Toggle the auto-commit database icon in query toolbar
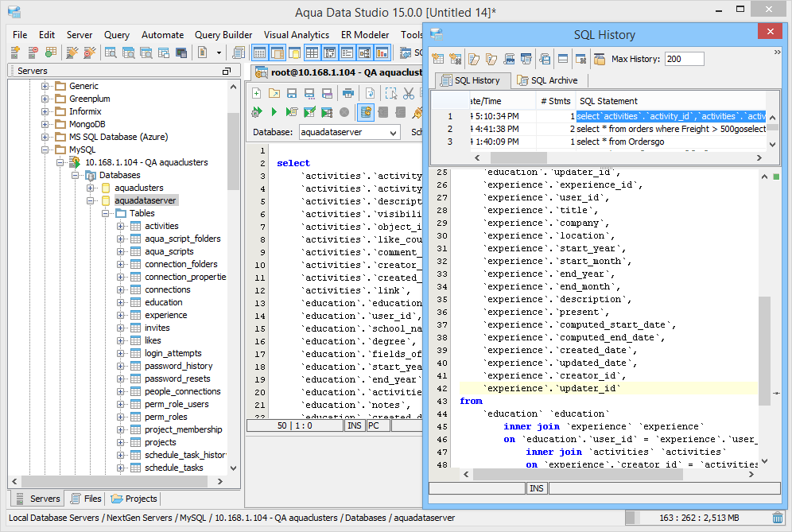 point(366,111)
